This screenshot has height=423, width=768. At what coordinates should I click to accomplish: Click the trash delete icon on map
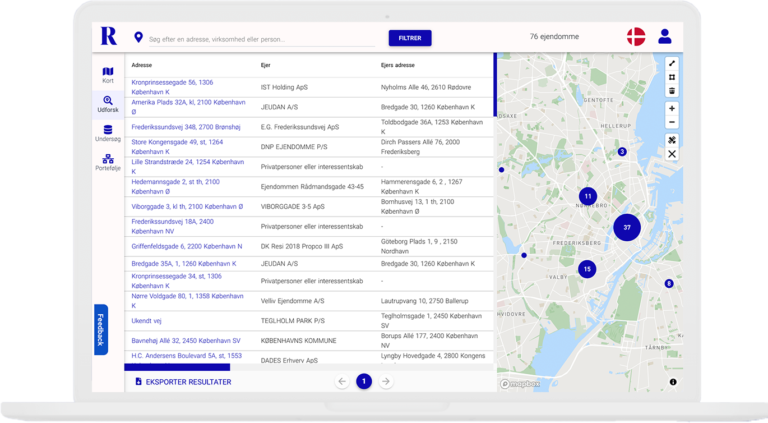pos(672,91)
